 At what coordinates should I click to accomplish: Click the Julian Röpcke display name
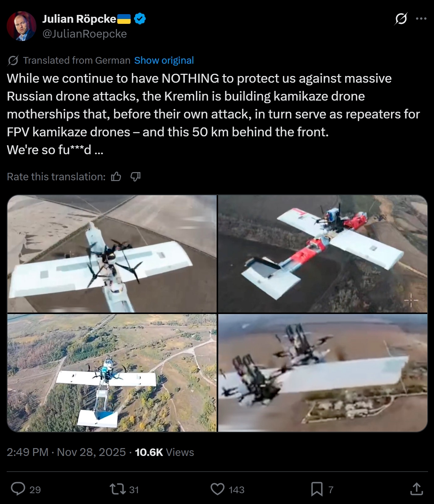(x=79, y=19)
